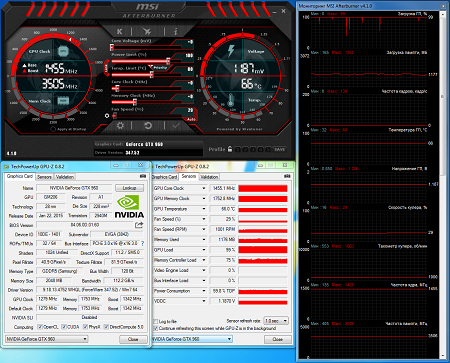
Task: Uncheck the CUDA checkbox
Action: coord(64,327)
